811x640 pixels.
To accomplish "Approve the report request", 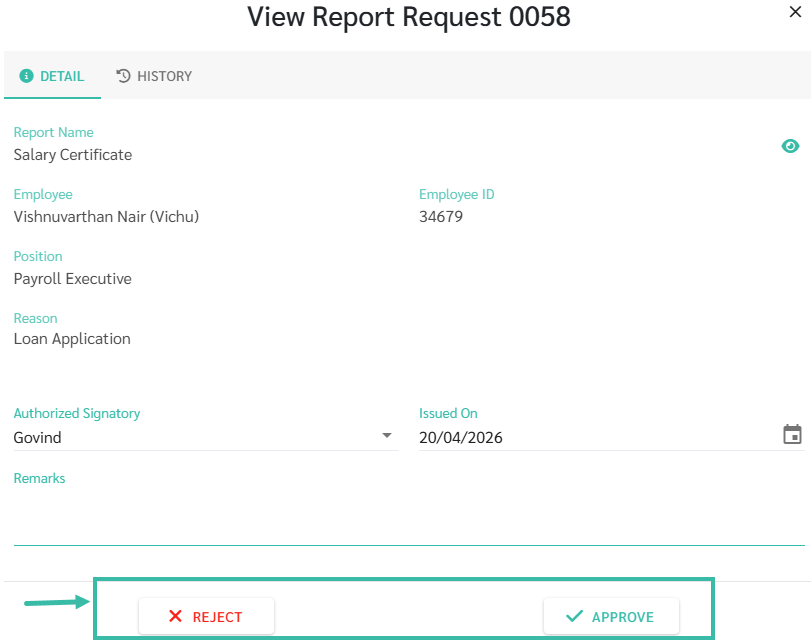I will point(611,616).
